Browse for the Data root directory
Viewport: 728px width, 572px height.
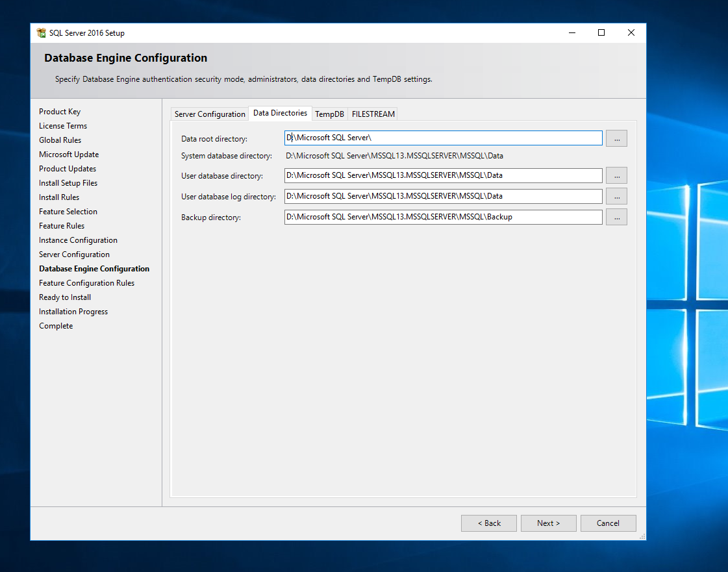[616, 138]
